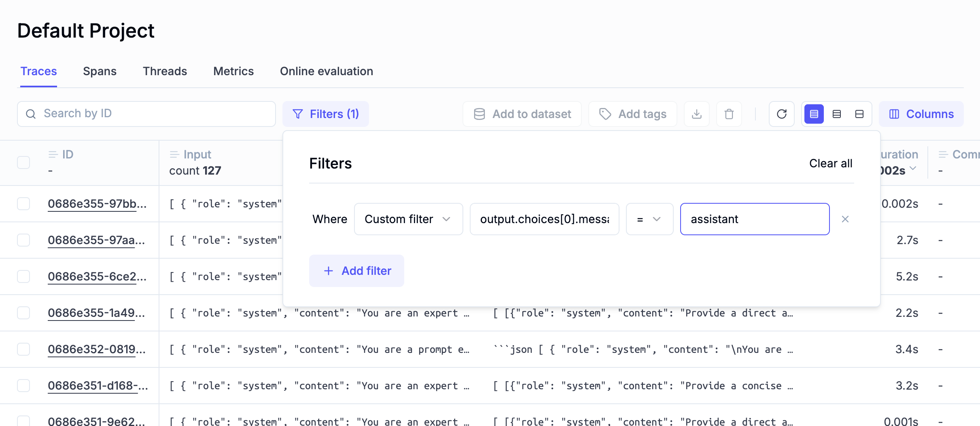The width and height of the screenshot is (980, 426).
Task: Open the Add tags option
Action: coord(633,114)
